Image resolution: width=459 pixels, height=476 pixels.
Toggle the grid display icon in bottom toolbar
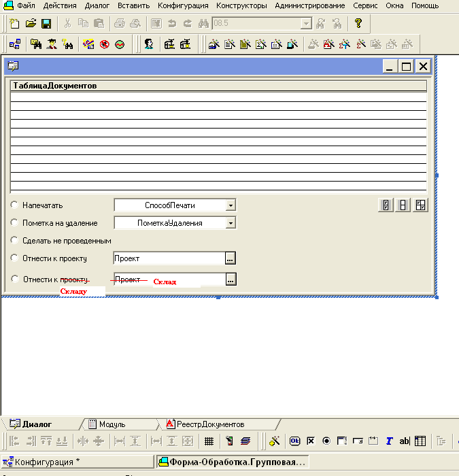209,441
